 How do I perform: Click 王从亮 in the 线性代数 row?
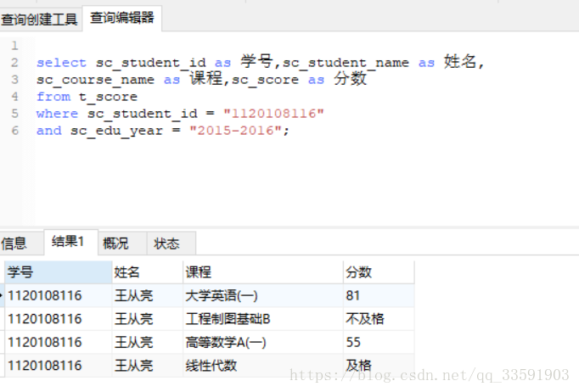148,366
